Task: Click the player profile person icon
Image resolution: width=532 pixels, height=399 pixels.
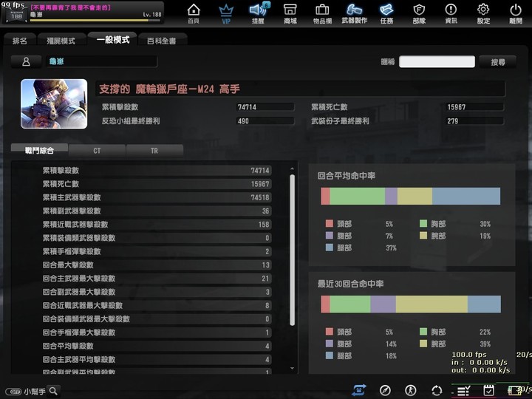Action: pyautogui.click(x=26, y=62)
